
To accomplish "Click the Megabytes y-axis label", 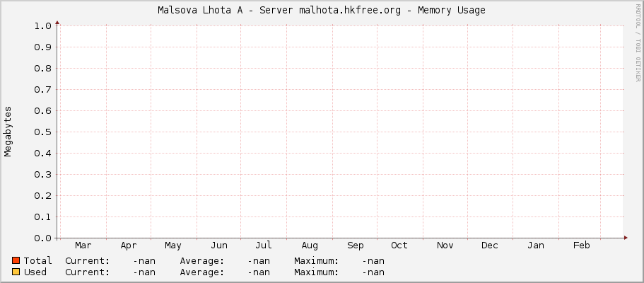I will tap(8, 132).
